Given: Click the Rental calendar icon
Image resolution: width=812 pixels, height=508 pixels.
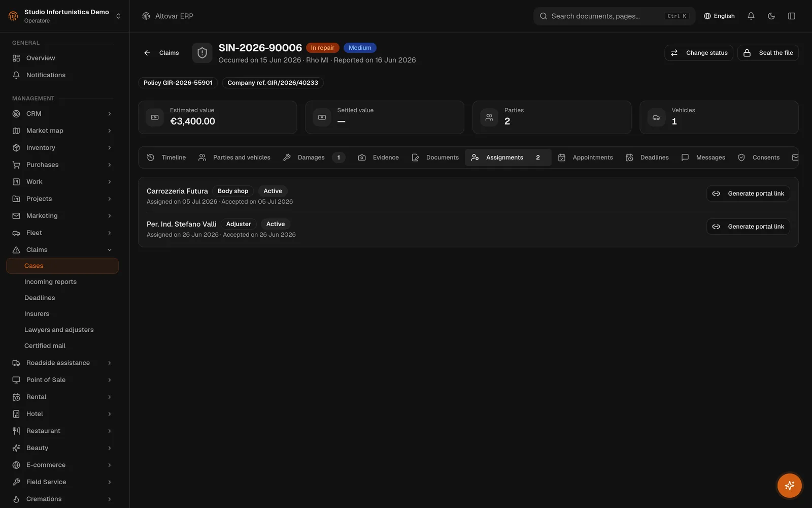Looking at the screenshot, I should (16, 397).
